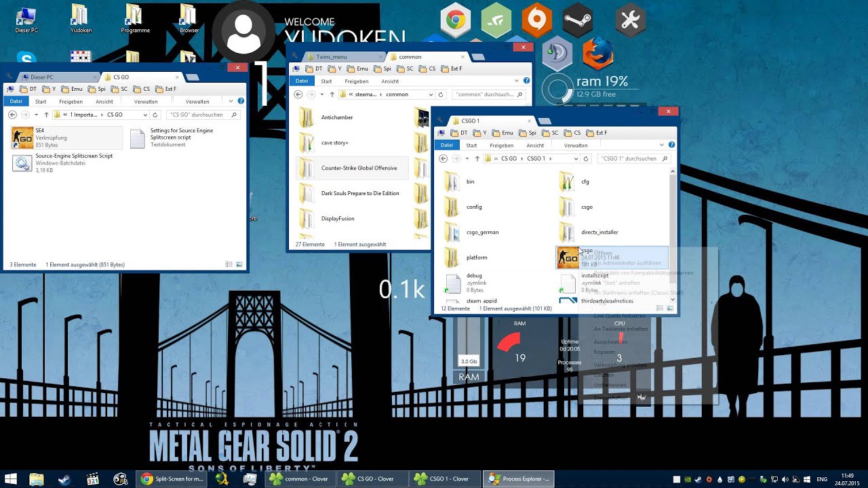Expand address history dropdown in common window

pos(431,95)
